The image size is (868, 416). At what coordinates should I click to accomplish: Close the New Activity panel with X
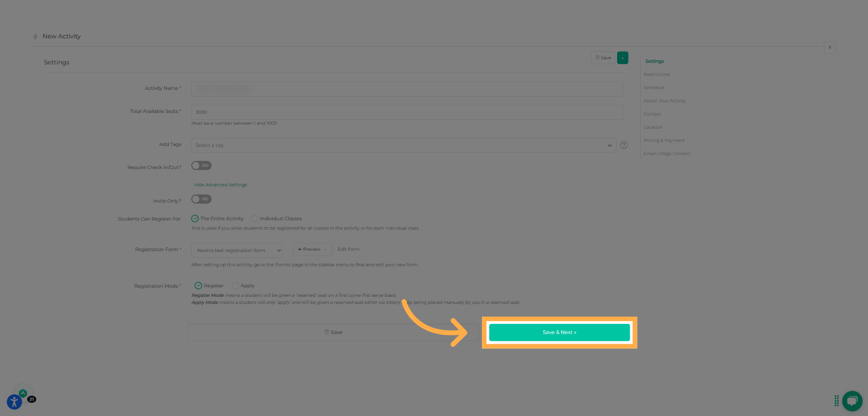pyautogui.click(x=830, y=47)
